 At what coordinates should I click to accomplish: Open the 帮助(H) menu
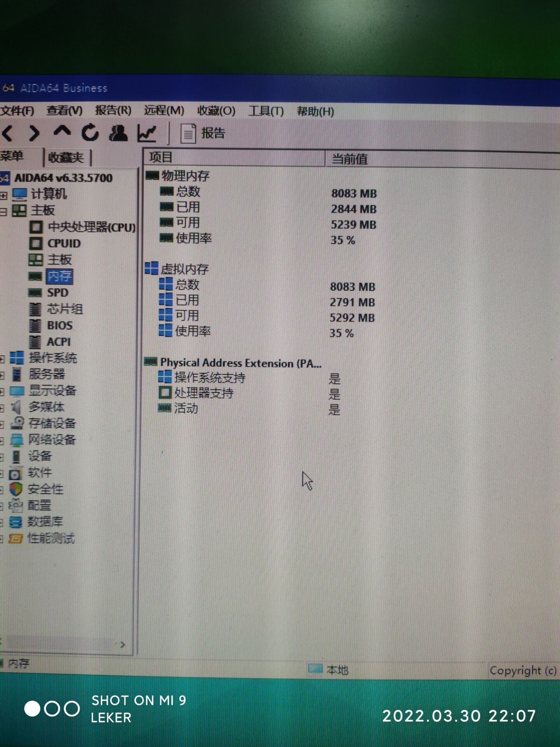pyautogui.click(x=315, y=112)
